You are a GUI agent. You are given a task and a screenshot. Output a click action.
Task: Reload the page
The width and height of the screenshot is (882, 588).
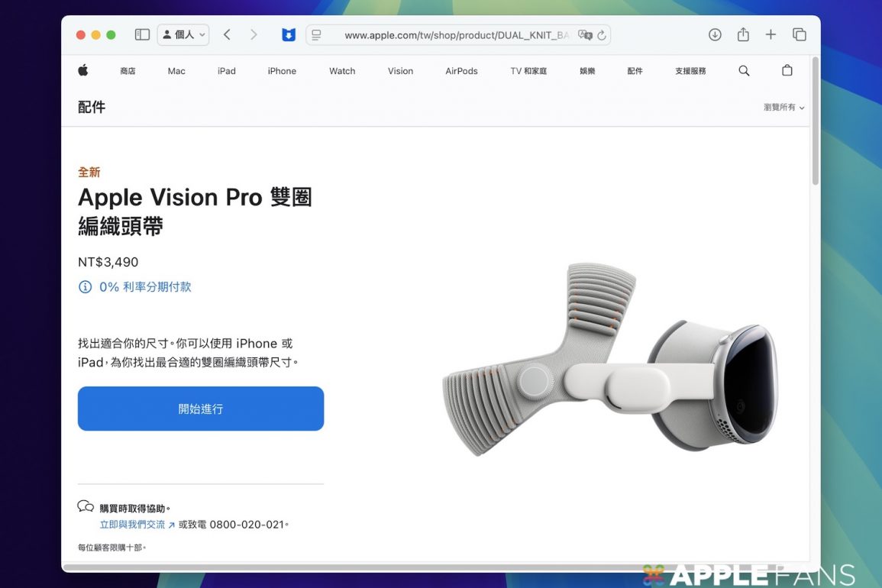pos(602,35)
